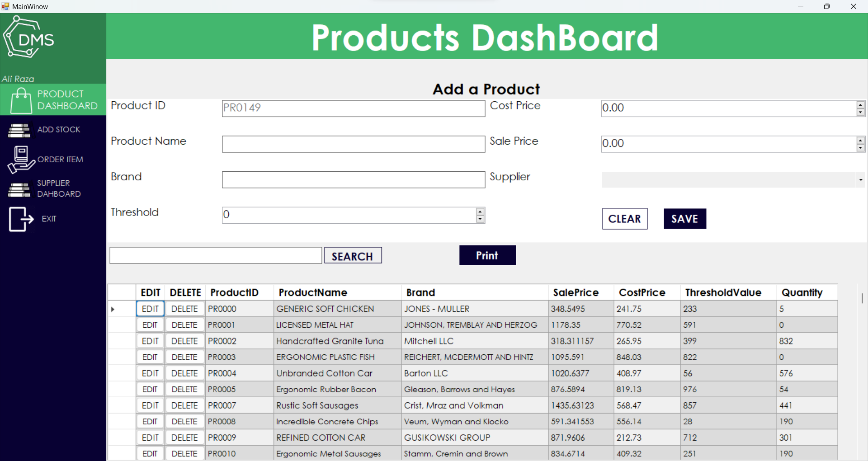Click the Exit door arrow icon
Viewport: 868px width, 461px height.
pyautogui.click(x=21, y=219)
